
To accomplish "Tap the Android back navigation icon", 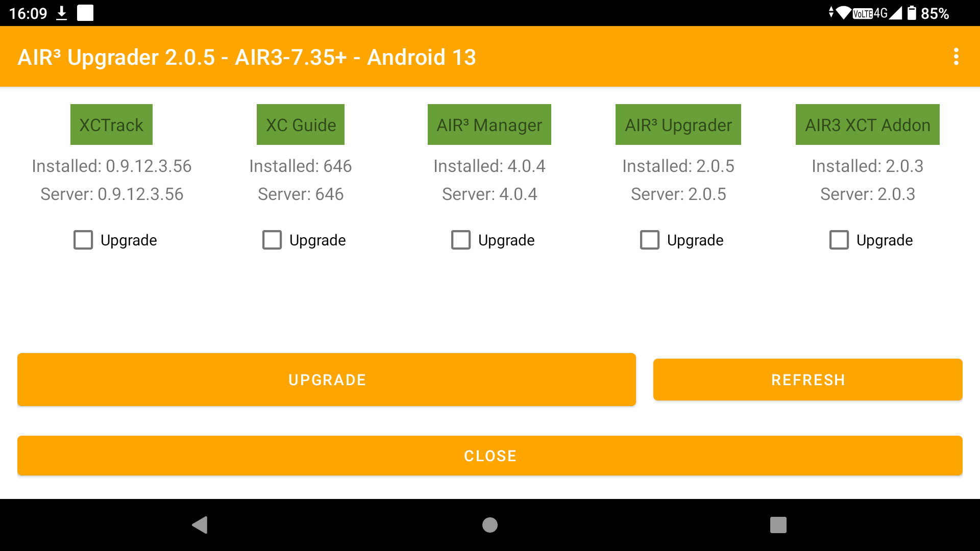I will 200,524.
